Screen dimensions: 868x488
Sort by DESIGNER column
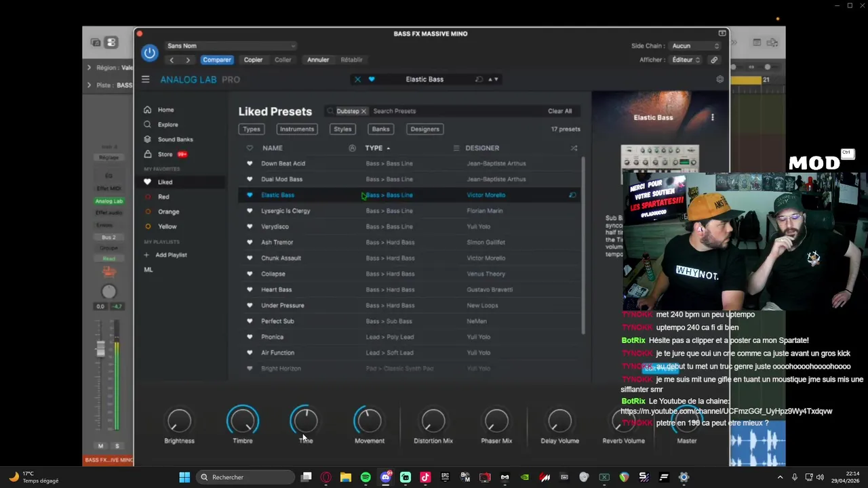[482, 148]
